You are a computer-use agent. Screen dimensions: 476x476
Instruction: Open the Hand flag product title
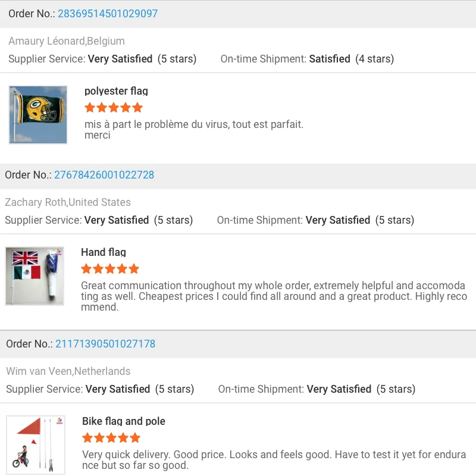coord(104,252)
